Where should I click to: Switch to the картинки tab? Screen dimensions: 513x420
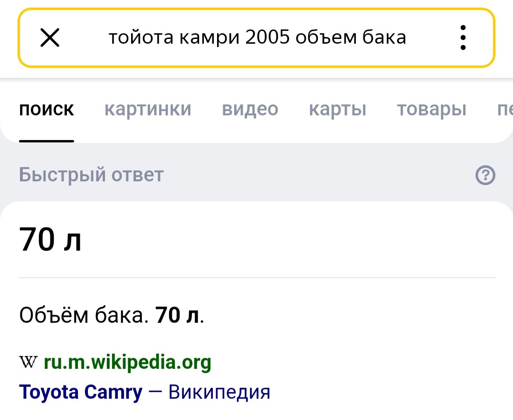(x=148, y=110)
